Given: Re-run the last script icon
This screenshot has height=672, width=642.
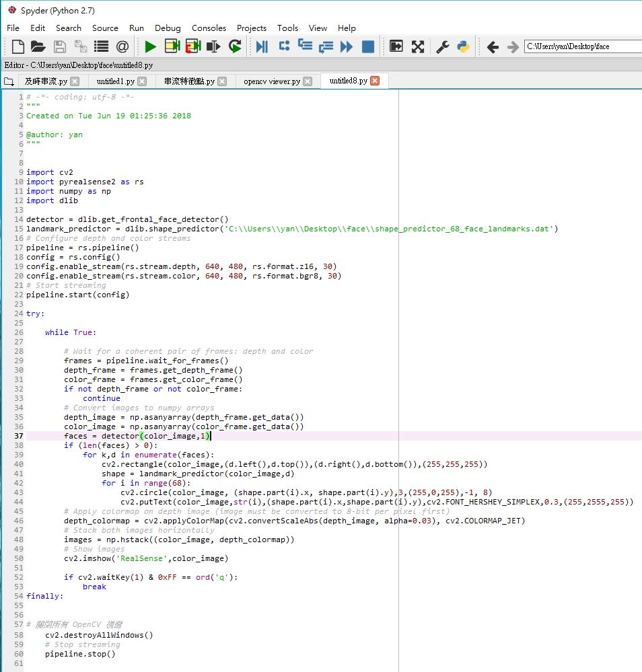Looking at the screenshot, I should pyautogui.click(x=235, y=46).
